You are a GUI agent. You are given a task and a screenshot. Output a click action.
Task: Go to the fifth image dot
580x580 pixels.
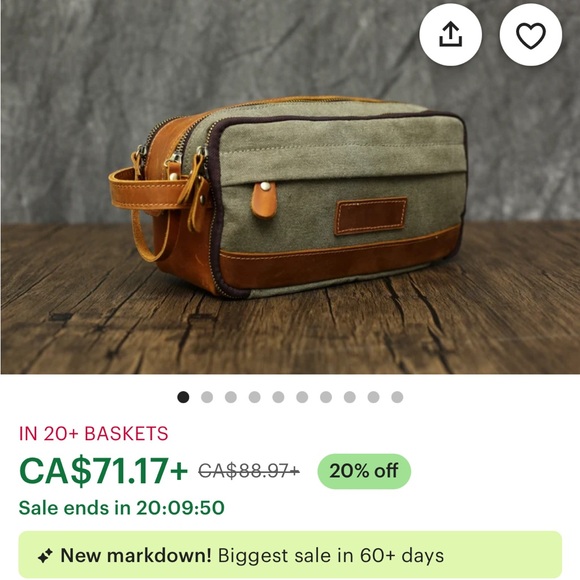point(278,397)
